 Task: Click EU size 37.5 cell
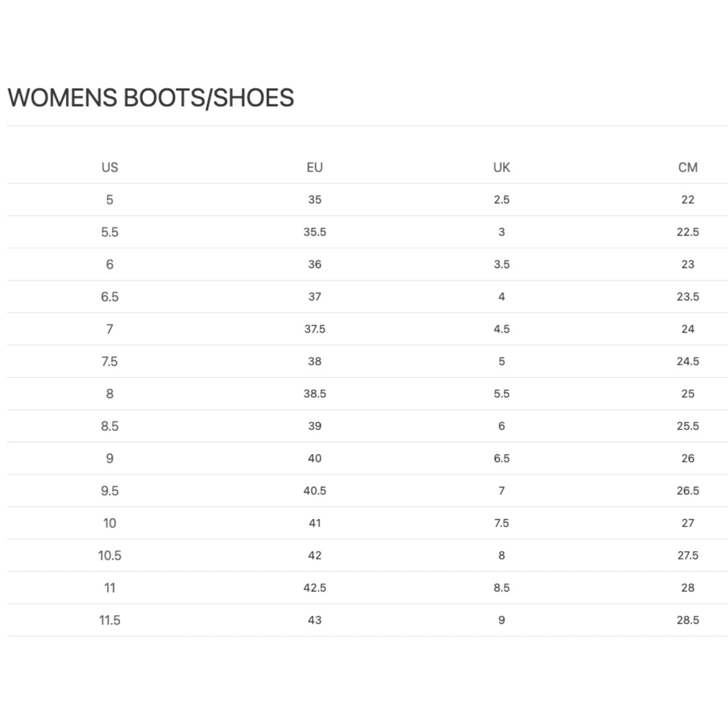(x=315, y=329)
